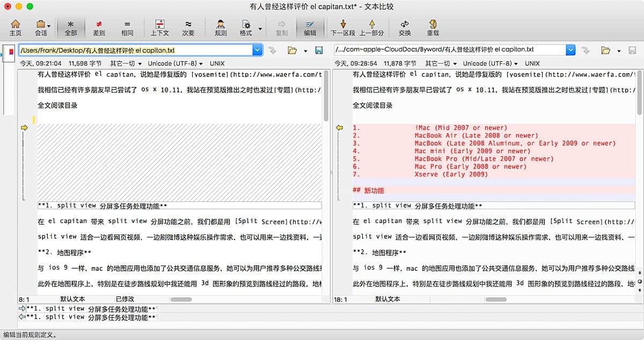The width and height of the screenshot is (644, 340).
Task: Click the left pane 'UNIX' line ending label
Action: coord(217,63)
